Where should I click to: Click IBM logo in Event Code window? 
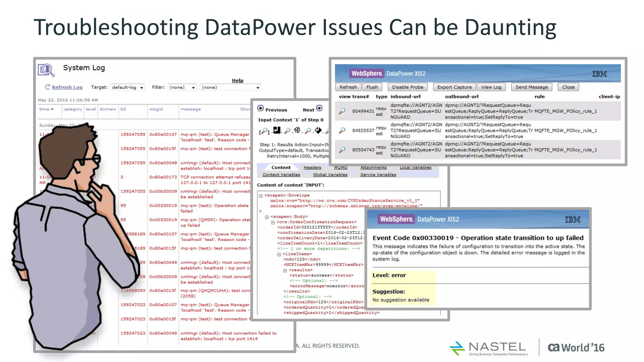[x=573, y=220]
